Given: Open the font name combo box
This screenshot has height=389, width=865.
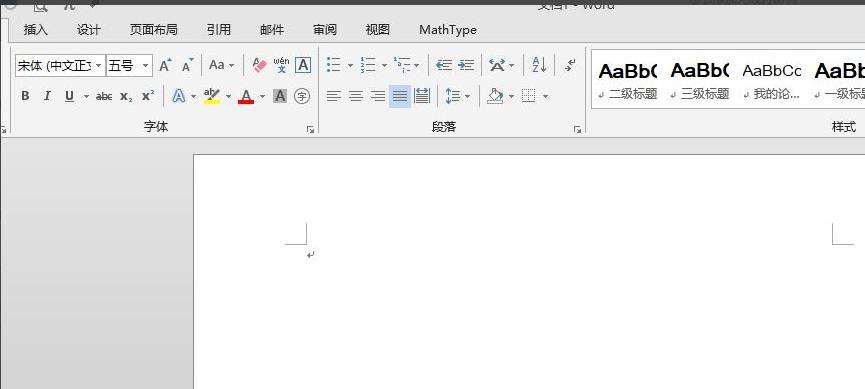Looking at the screenshot, I should [x=60, y=66].
